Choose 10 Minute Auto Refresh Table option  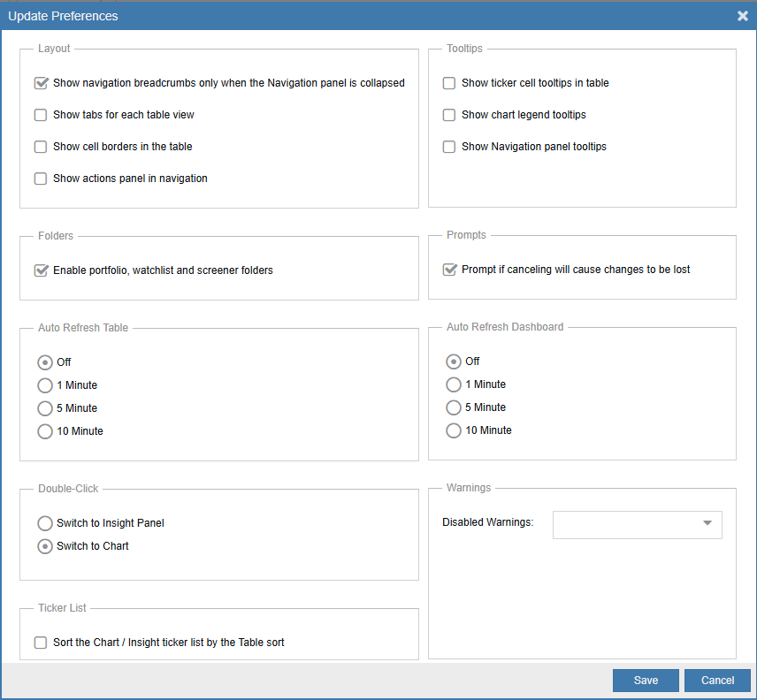coord(45,431)
